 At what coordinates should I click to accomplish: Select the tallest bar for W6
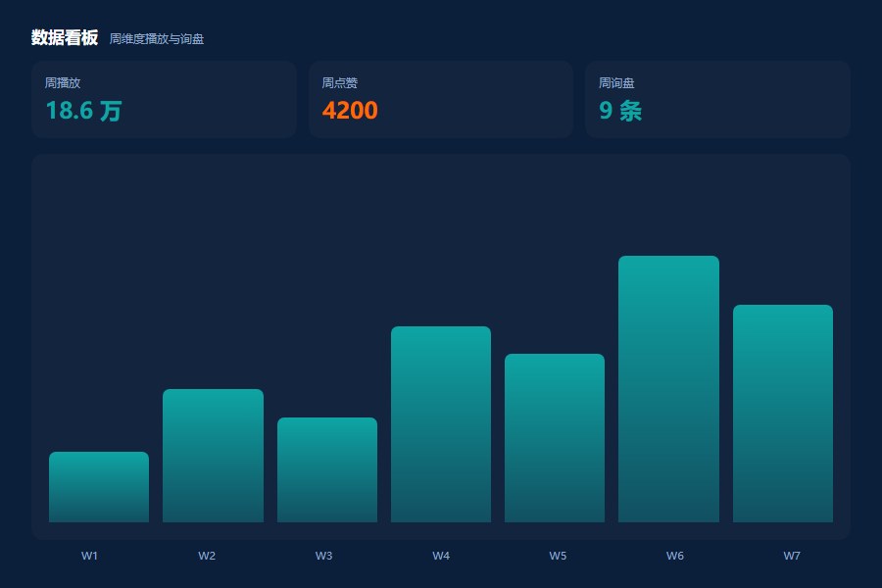click(x=668, y=389)
